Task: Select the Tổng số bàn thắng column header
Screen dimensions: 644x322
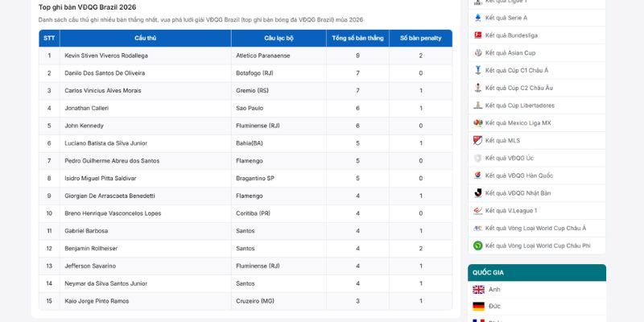Action: click(357, 38)
